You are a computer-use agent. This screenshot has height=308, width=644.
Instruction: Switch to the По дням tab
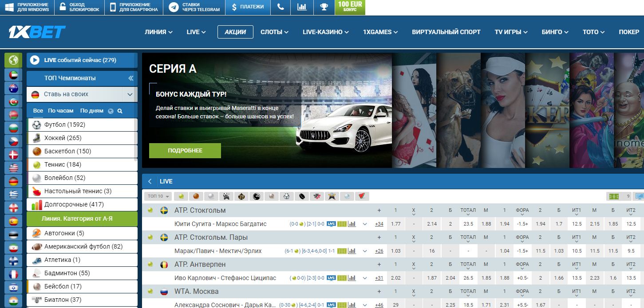point(92,111)
